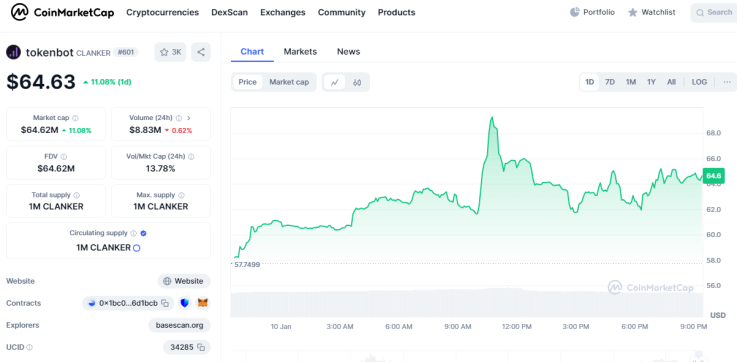The image size is (737, 362).
Task: Copy the UCID 34285
Action: (201, 347)
